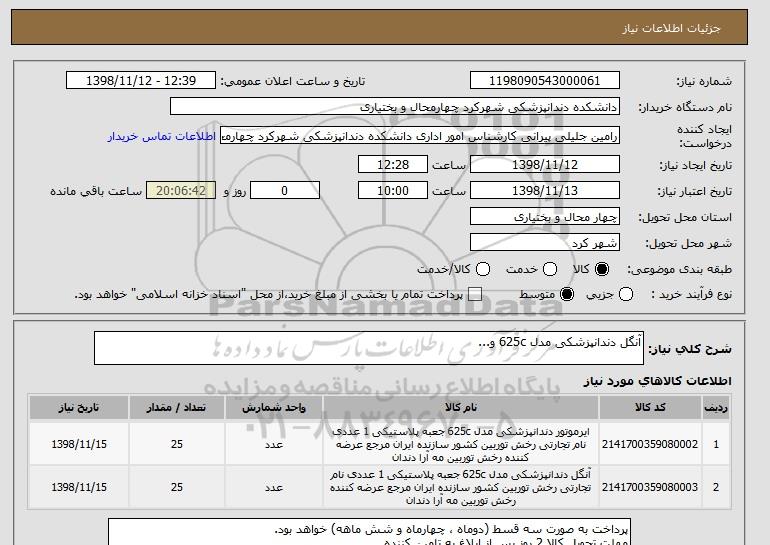Image resolution: width=770 pixels, height=545 pixels.
Task: Select the کالا/خدمت radio button
Action: click(483, 269)
